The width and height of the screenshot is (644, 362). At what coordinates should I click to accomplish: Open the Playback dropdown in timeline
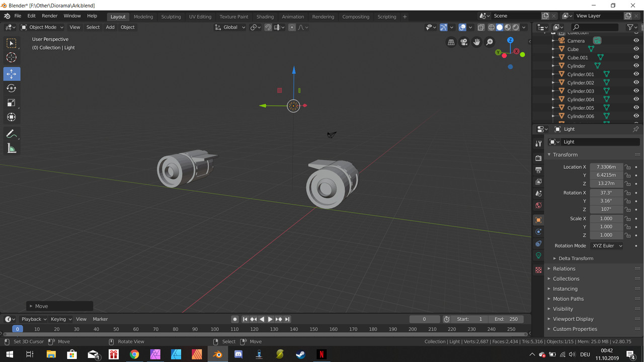(x=34, y=319)
